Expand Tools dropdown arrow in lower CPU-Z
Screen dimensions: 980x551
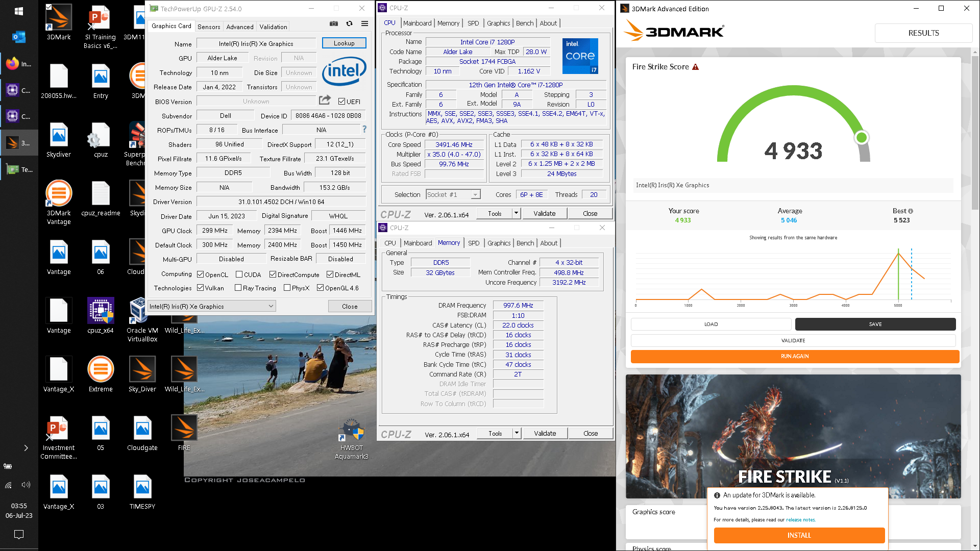point(517,433)
